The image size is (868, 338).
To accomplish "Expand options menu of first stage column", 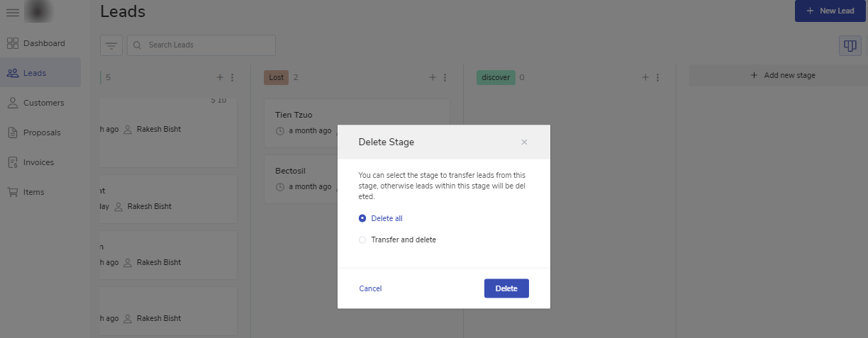I will tap(233, 77).
